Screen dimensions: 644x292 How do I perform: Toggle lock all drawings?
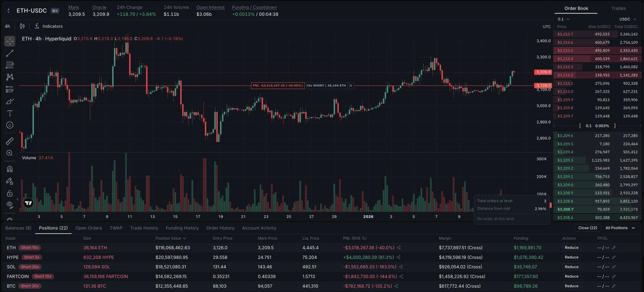(10, 193)
